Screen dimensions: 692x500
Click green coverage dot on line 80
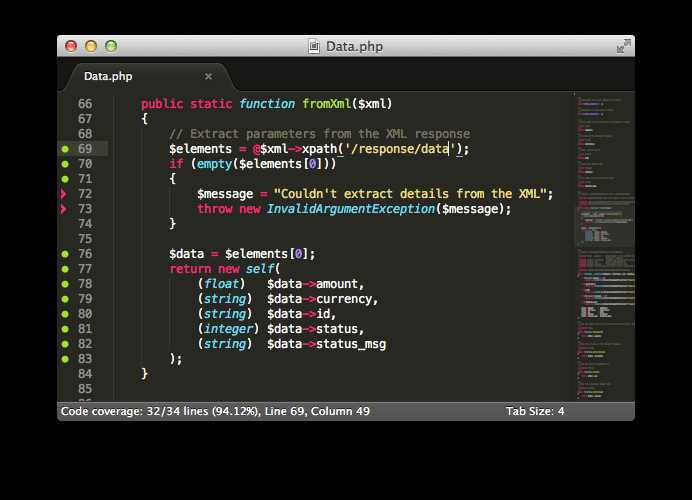65,314
